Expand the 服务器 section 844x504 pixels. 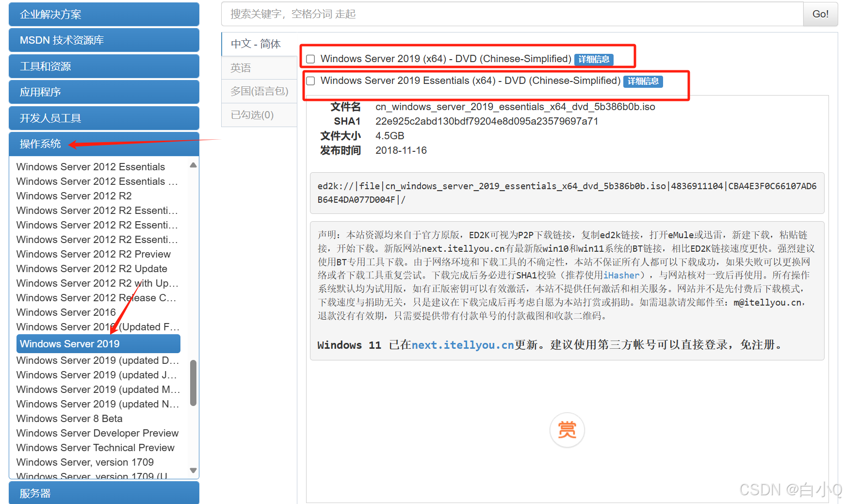pos(104,493)
